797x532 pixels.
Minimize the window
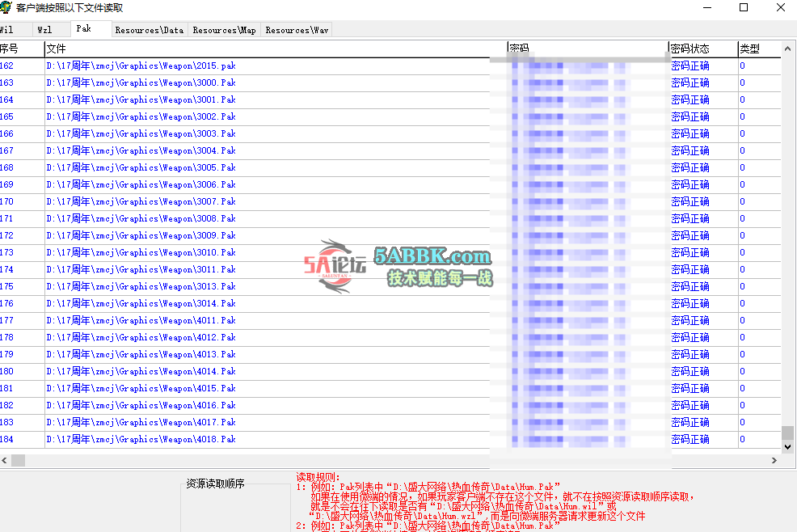point(707,7)
